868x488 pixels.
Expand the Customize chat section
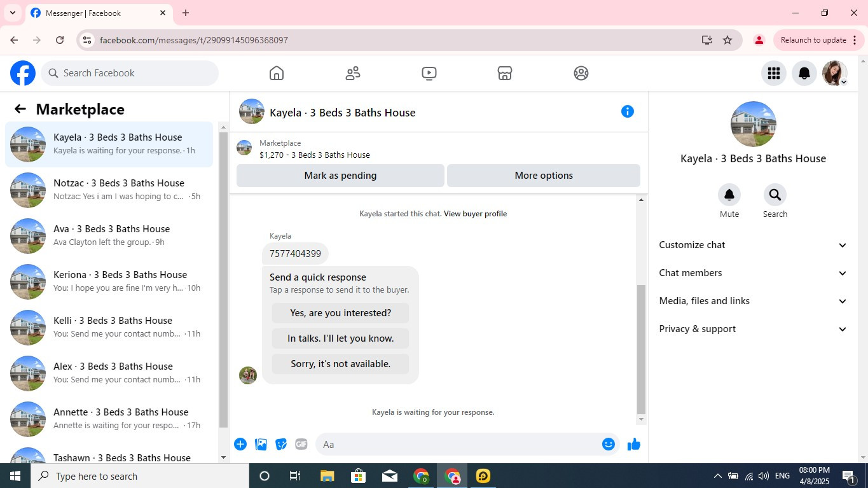pyautogui.click(x=753, y=245)
